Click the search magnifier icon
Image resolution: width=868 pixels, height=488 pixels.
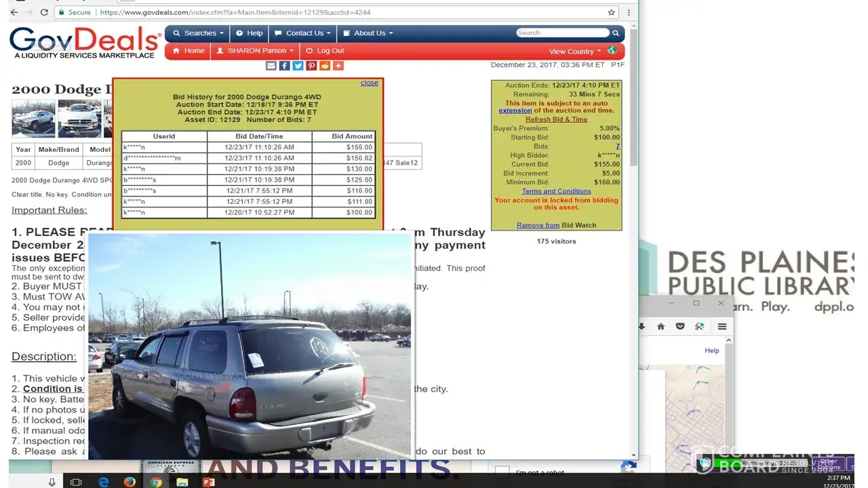click(616, 33)
